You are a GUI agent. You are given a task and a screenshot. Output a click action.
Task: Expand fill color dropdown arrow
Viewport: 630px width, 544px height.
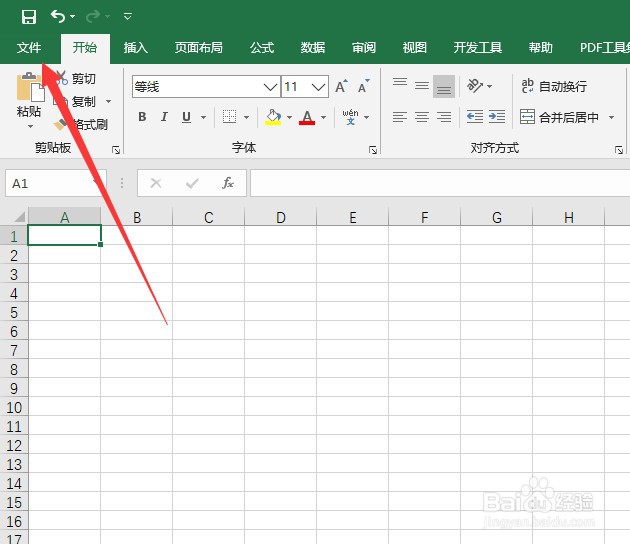289,117
